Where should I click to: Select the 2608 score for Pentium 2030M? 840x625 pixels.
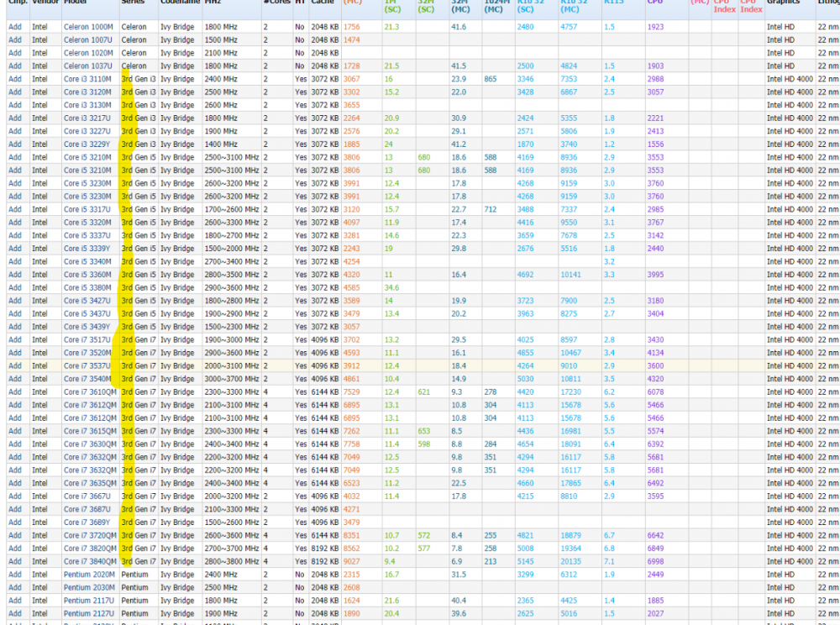tap(351, 587)
